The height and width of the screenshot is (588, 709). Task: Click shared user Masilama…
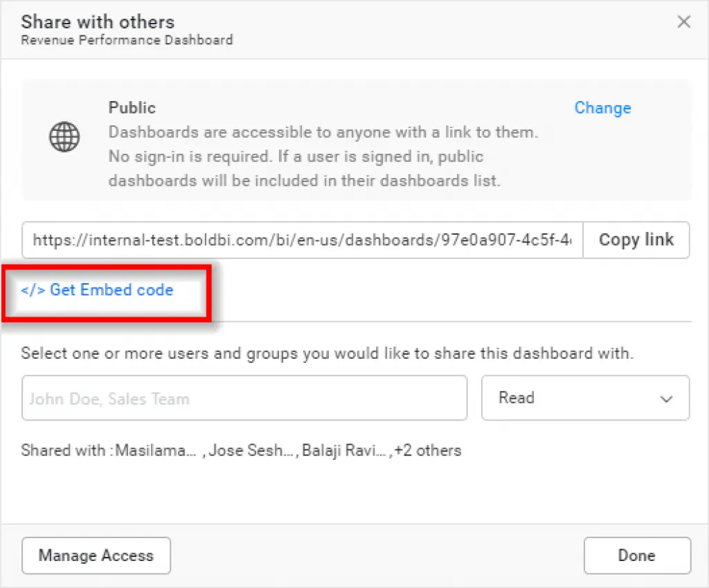(x=156, y=451)
